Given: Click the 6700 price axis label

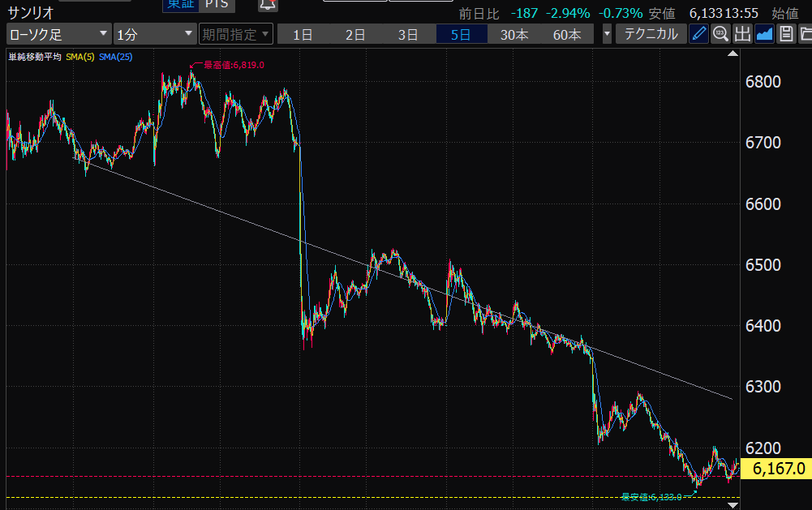Looking at the screenshot, I should [x=763, y=143].
